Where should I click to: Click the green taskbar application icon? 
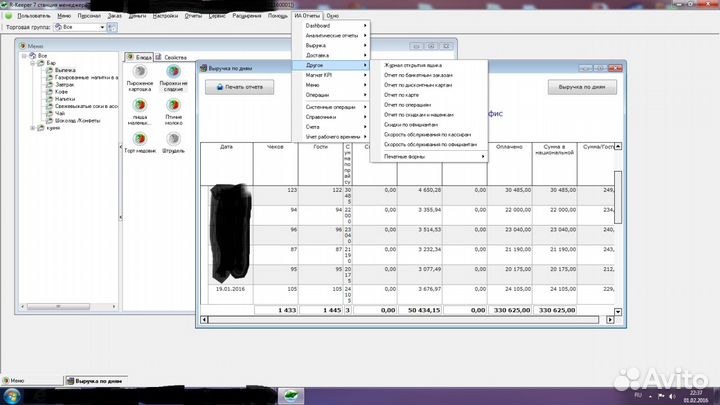click(x=289, y=396)
